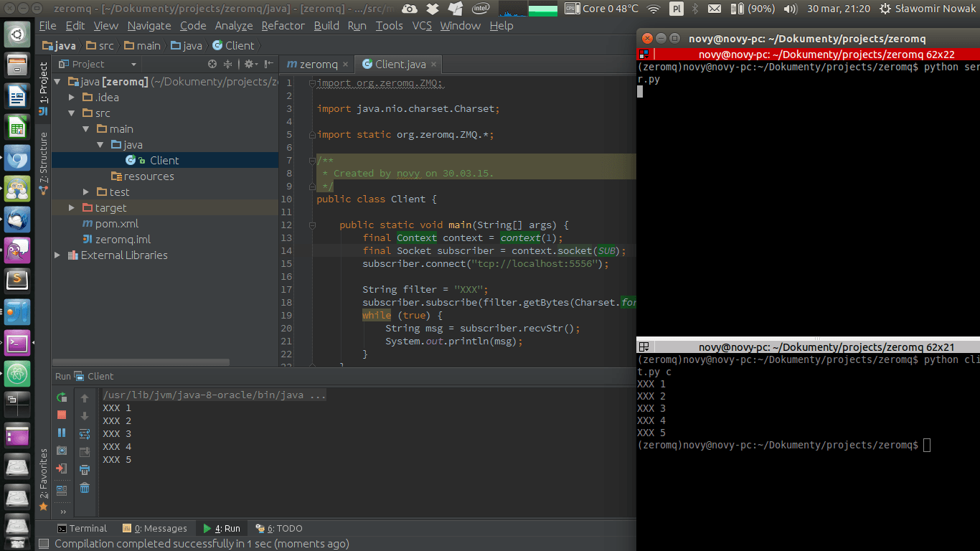Click the up stack trace arrow
This screenshot has width=980, height=551.
coord(85,398)
